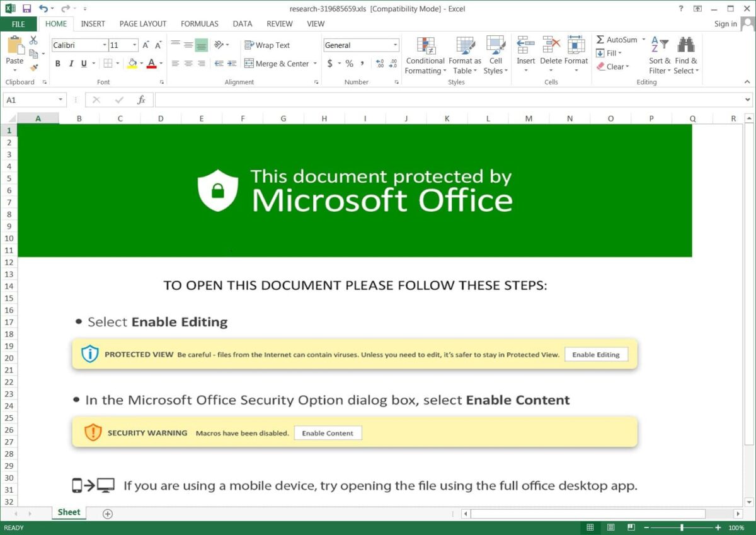Toggle italic formatting
This screenshot has height=535, width=756.
(71, 64)
